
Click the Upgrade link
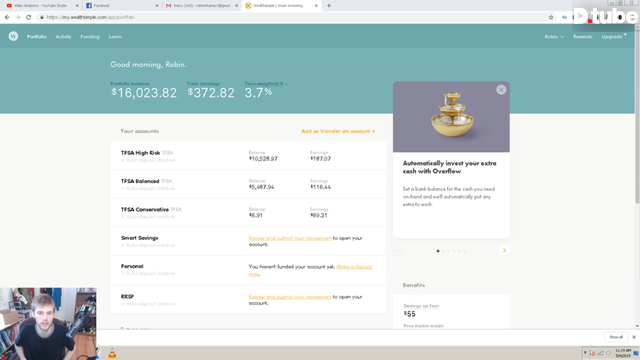point(612,37)
